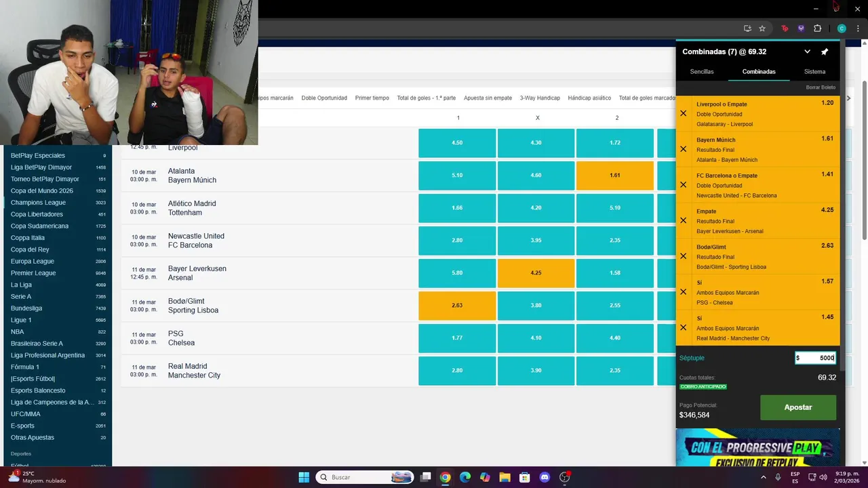Click Borrar Boleto to clear the slip
868x488 pixels.
tap(821, 87)
